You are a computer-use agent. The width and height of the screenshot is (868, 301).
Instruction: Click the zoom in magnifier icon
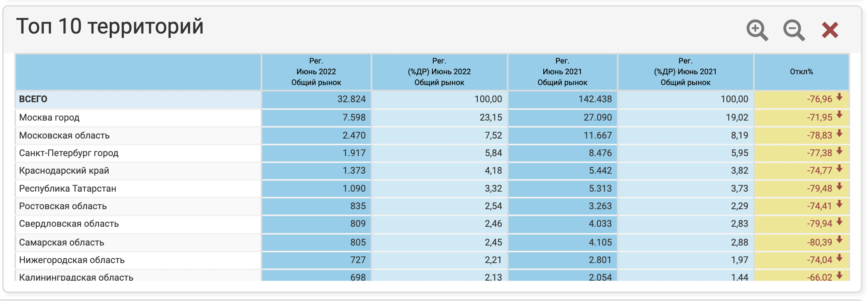[756, 30]
